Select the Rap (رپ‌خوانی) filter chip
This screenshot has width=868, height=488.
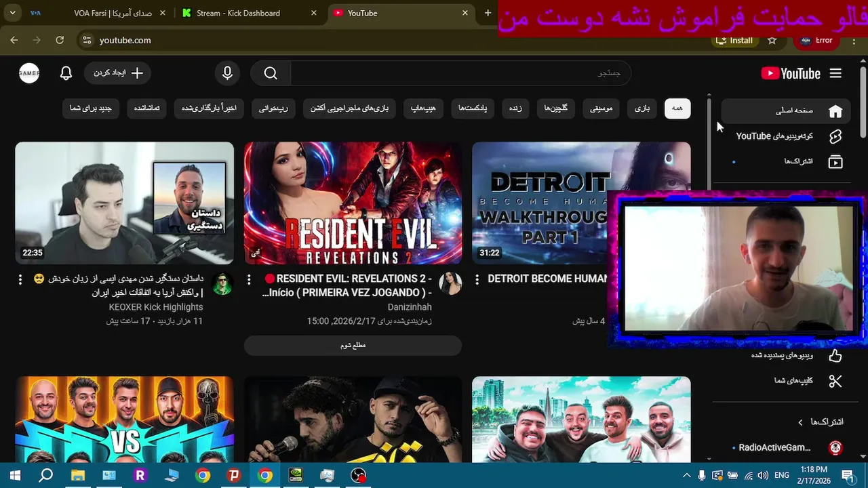tap(273, 108)
